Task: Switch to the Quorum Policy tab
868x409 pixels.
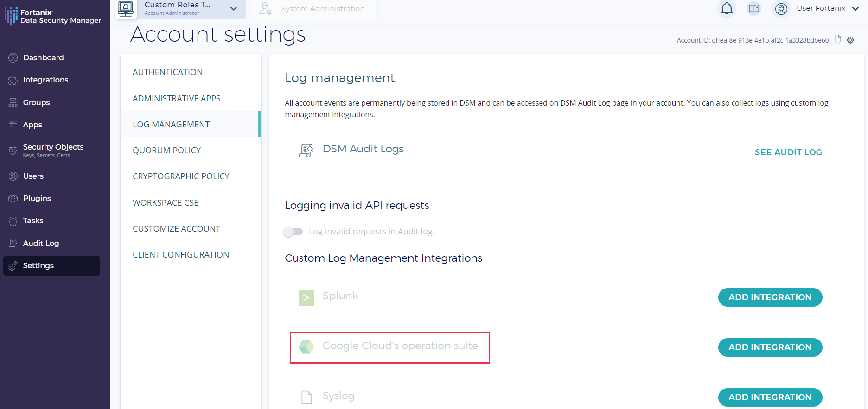Action: pyautogui.click(x=166, y=151)
